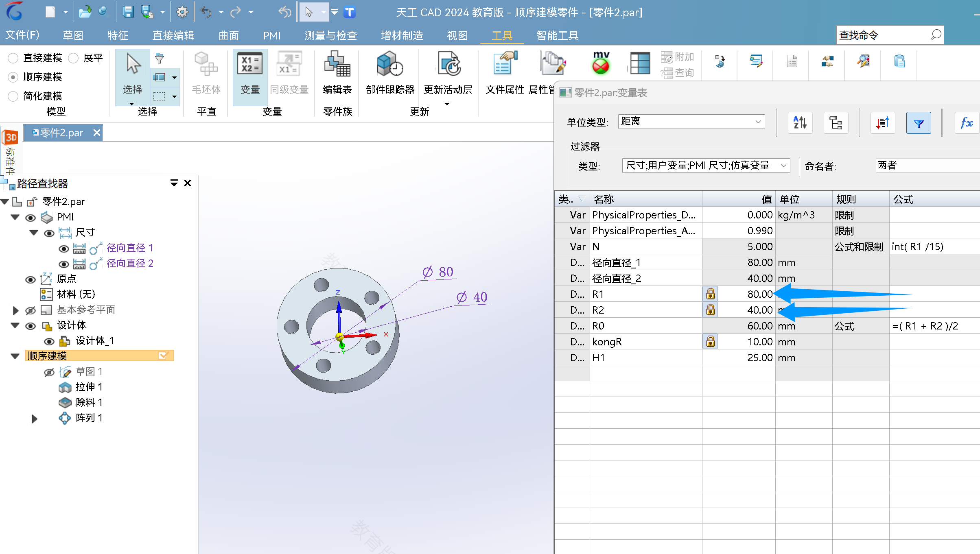Select the 直接建模 radio button
The height and width of the screenshot is (554, 980).
point(13,58)
